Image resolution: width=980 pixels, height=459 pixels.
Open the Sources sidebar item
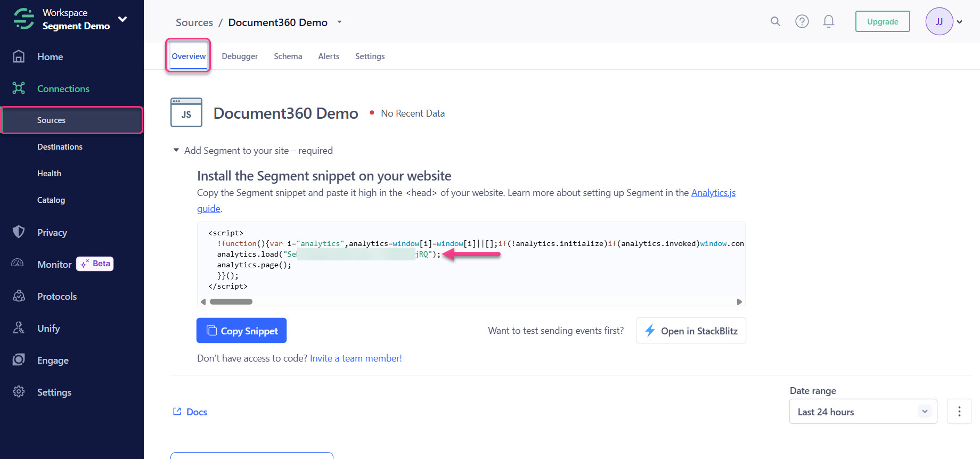pos(72,120)
